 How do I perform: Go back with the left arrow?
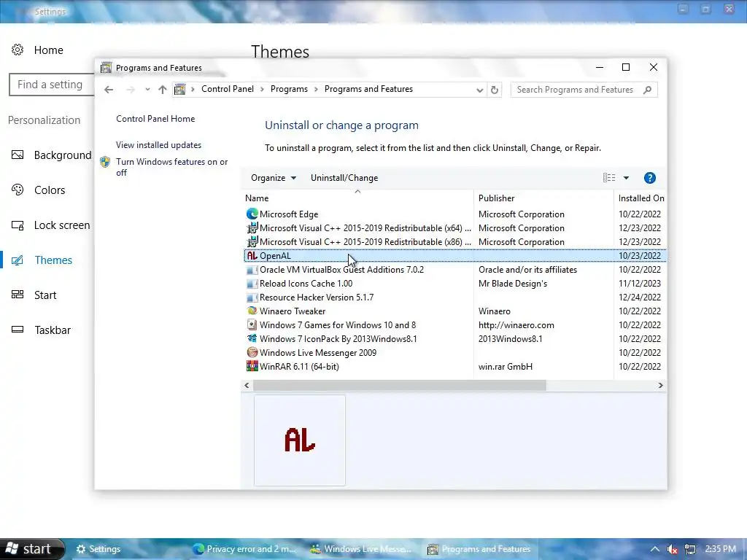click(109, 90)
